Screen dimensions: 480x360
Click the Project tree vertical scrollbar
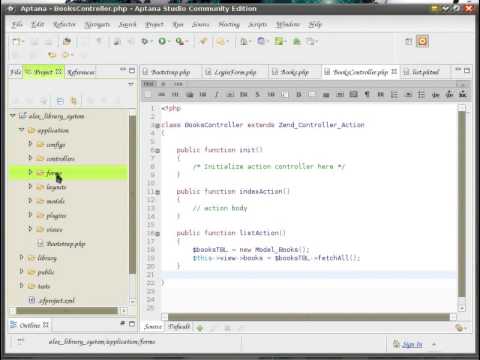point(132,194)
